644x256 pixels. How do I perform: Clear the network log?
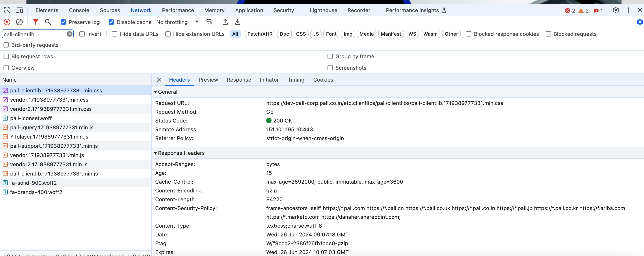coord(19,22)
